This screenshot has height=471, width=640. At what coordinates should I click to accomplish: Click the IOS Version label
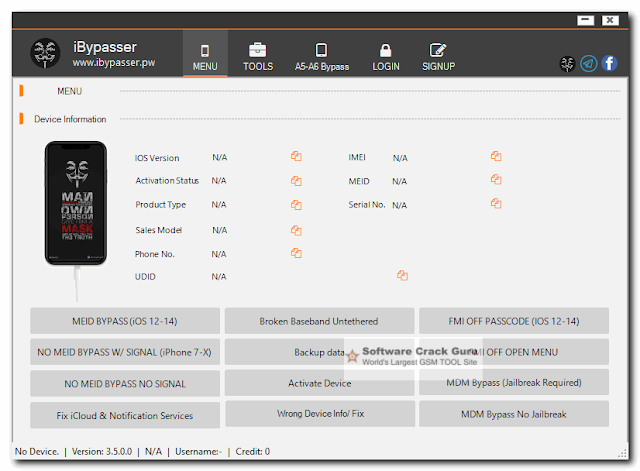click(x=157, y=158)
